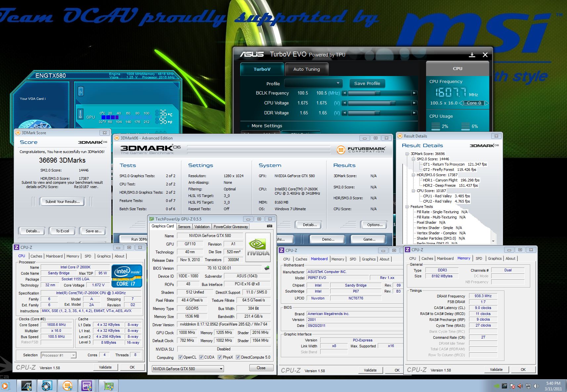Click the Intel Core i7 logo in CPU-Z
The height and width of the screenshot is (392, 567).
tap(127, 275)
